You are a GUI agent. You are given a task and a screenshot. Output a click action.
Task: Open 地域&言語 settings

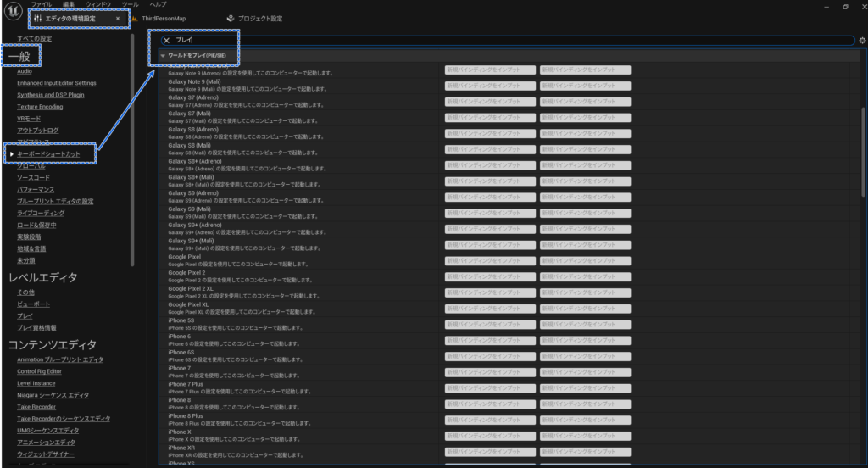coord(31,248)
